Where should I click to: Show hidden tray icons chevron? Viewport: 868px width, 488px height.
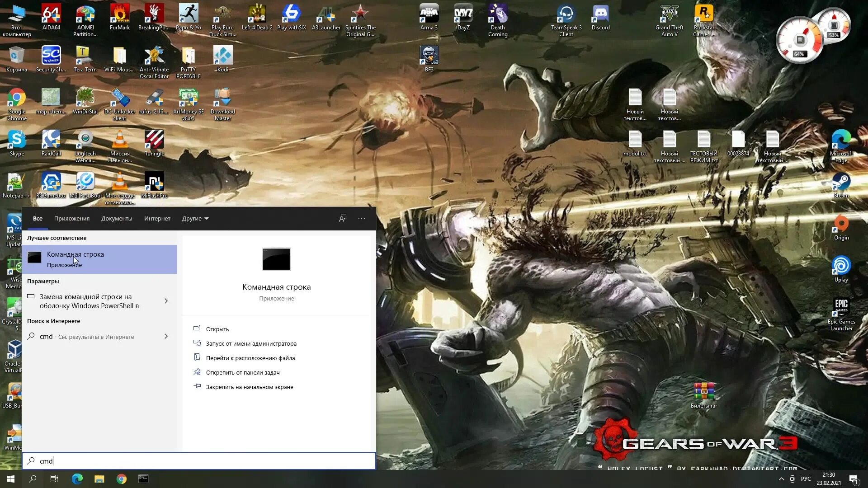pyautogui.click(x=781, y=479)
